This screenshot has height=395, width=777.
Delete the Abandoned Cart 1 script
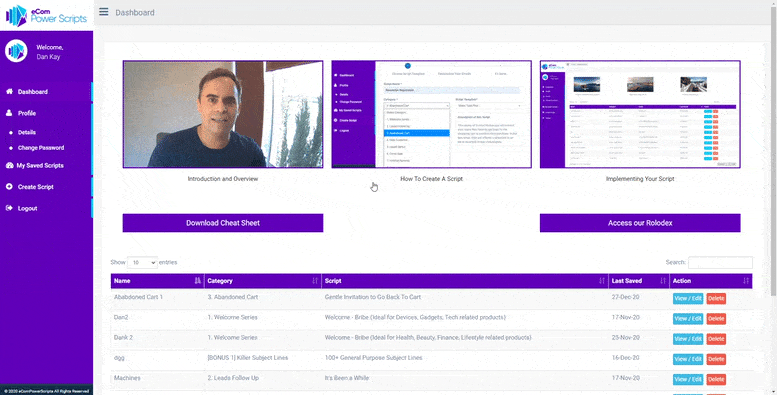(716, 298)
